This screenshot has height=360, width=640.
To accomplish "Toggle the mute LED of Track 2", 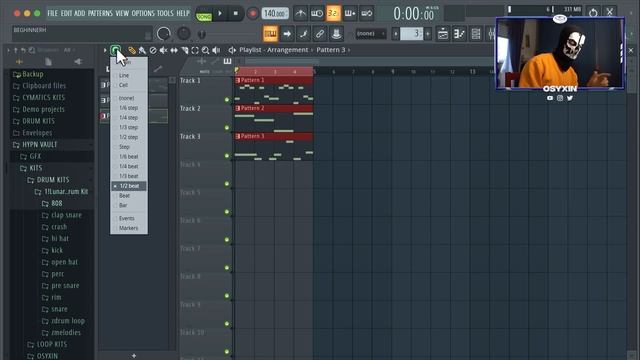I will [227, 128].
